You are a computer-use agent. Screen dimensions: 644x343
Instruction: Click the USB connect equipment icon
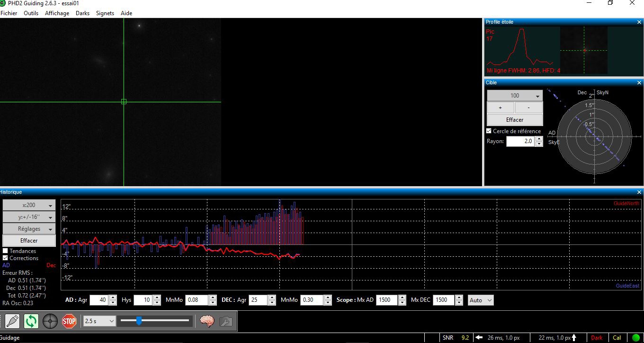pos(12,321)
